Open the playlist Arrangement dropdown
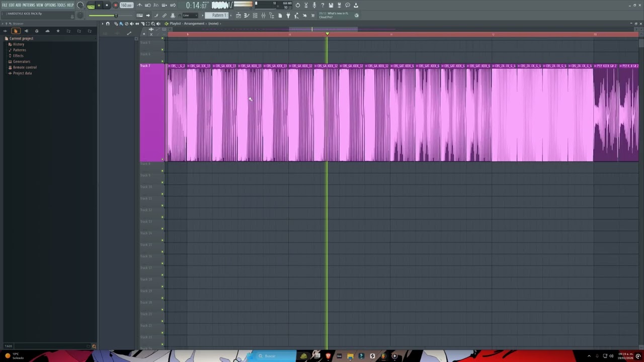 (x=194, y=24)
